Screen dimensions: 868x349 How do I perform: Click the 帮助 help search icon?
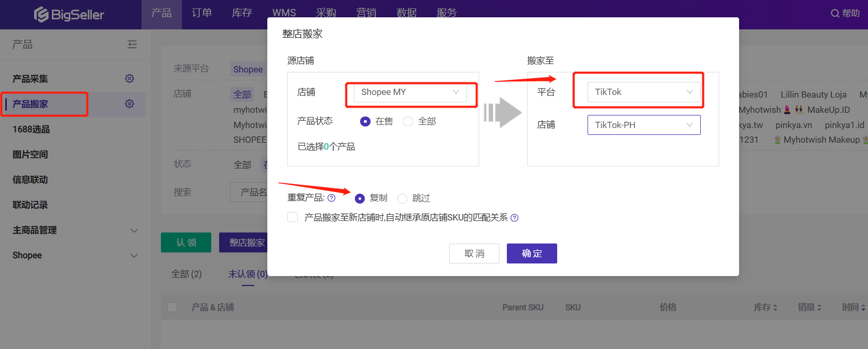[835, 13]
